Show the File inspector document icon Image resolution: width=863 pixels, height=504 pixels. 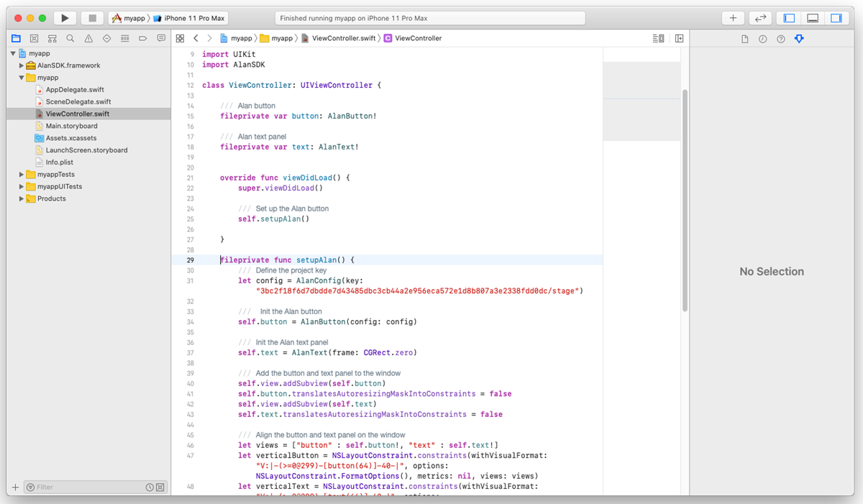tap(745, 37)
